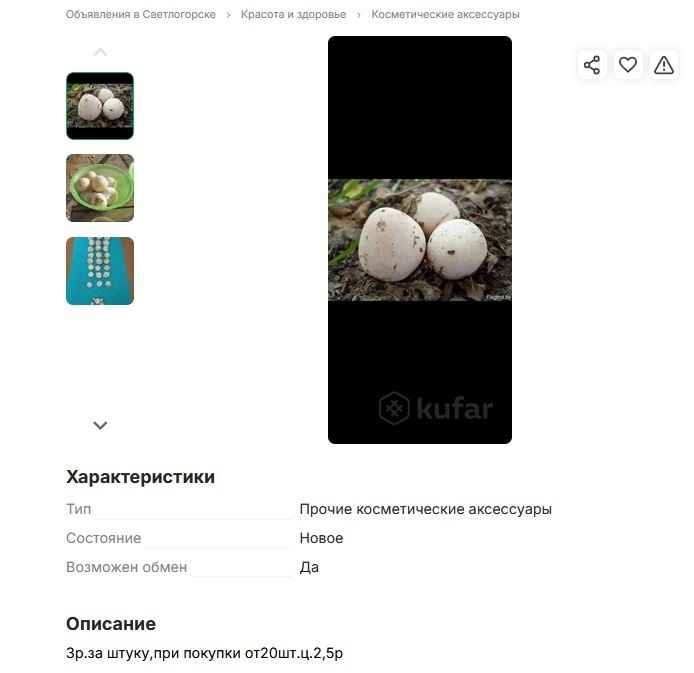
Task: Open the Объявления в Светлогорске breadcrumb
Action: [x=141, y=15]
